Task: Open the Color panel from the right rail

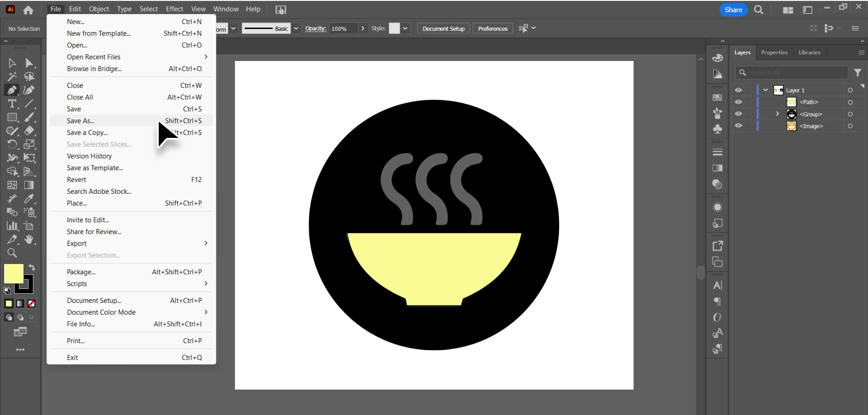Action: click(x=717, y=58)
